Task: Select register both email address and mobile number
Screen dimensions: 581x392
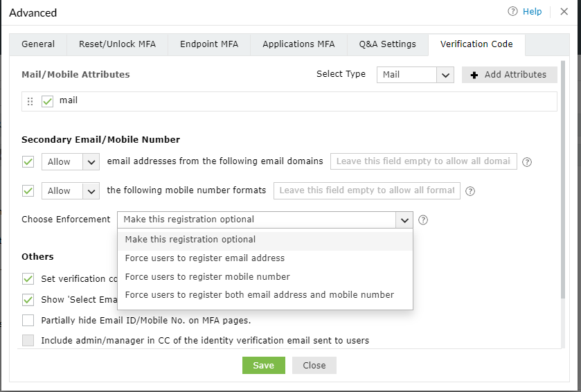Action: pyautogui.click(x=260, y=295)
